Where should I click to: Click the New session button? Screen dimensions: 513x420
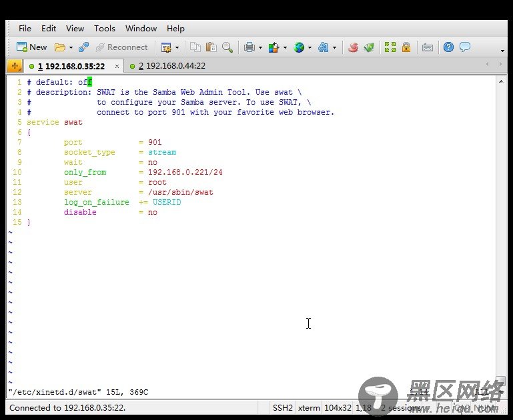click(x=31, y=47)
